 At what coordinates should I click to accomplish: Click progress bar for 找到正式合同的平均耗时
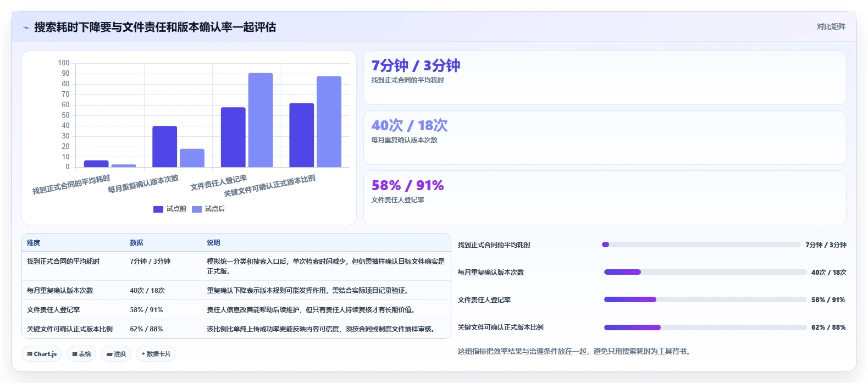click(x=701, y=245)
